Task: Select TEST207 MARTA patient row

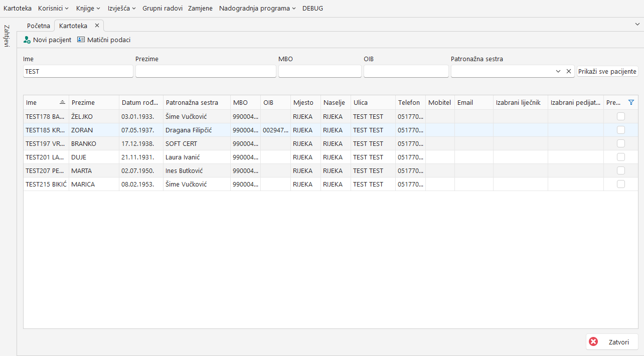Action: point(331,170)
